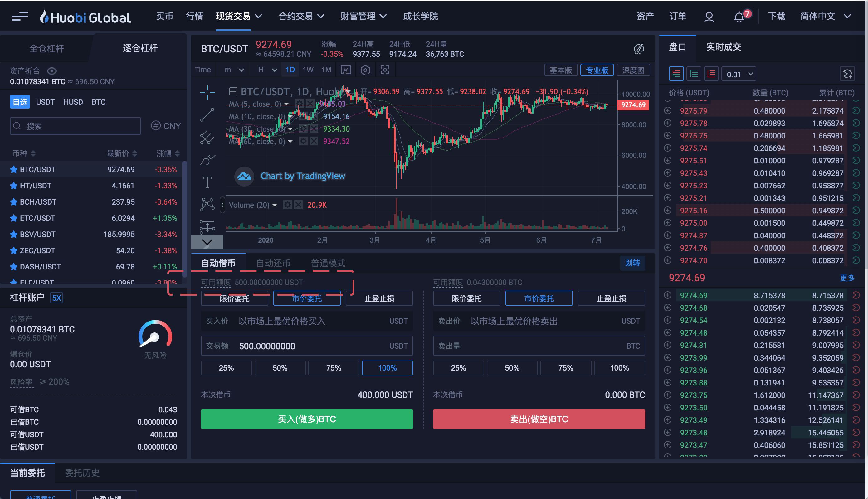Select the pitchfork drawing tool

coord(207,137)
